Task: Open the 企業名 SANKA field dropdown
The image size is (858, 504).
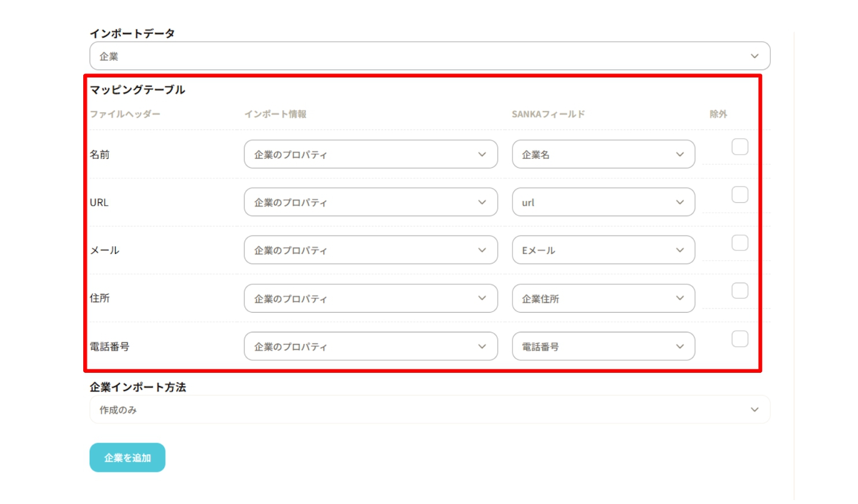Action: tap(603, 154)
